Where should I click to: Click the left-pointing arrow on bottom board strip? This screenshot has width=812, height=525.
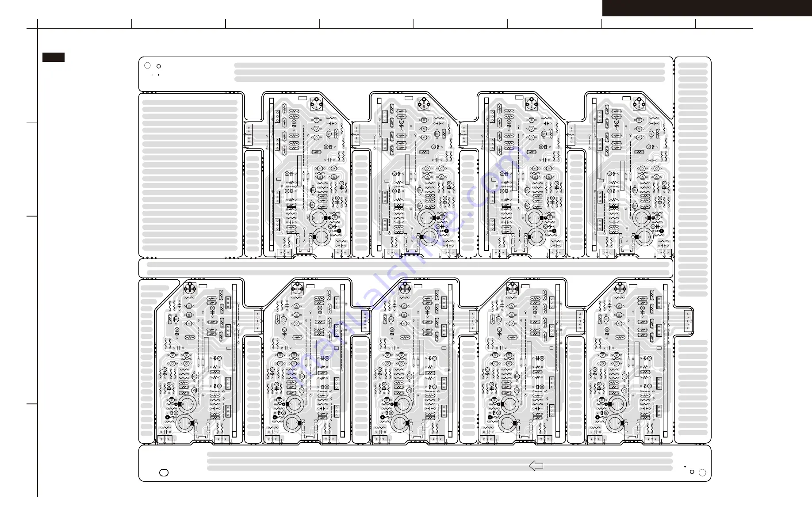click(536, 465)
